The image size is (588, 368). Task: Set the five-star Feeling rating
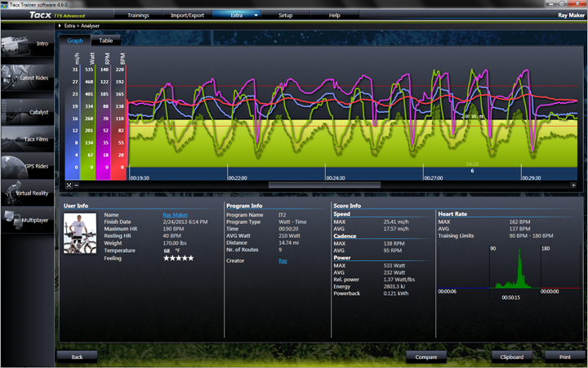179,258
